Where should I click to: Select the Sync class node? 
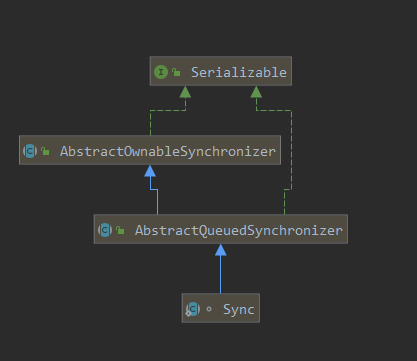221,308
